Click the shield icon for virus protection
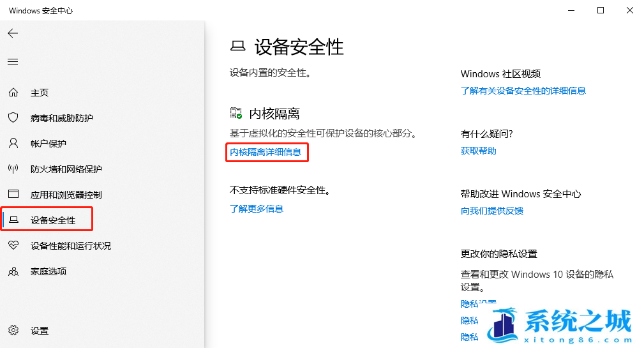This screenshot has width=644, height=348. (13, 118)
